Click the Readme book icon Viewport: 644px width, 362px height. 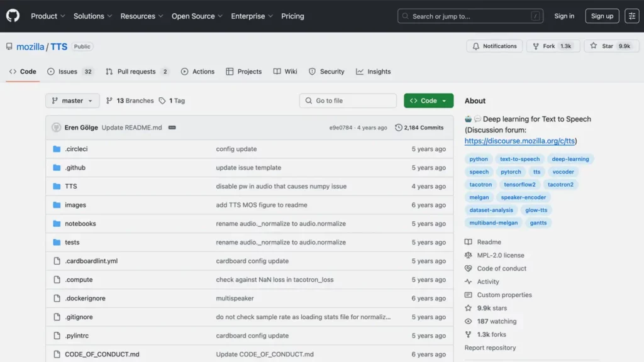pyautogui.click(x=468, y=242)
